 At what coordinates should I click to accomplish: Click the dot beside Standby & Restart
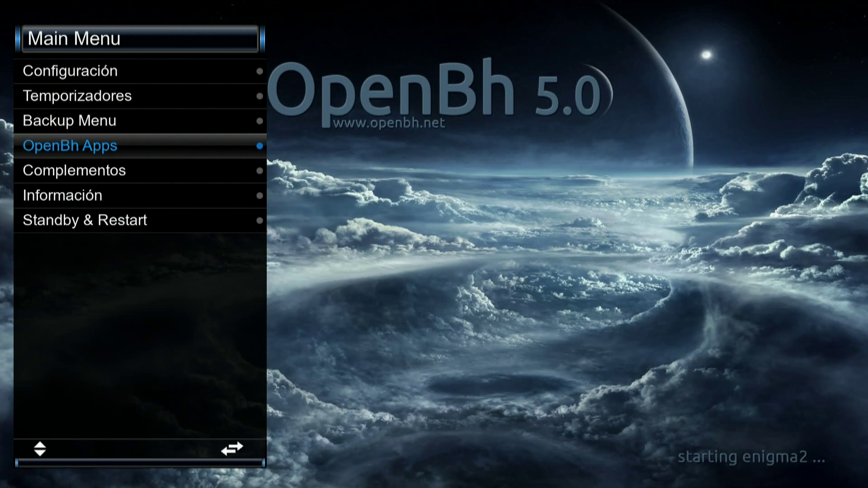(259, 221)
